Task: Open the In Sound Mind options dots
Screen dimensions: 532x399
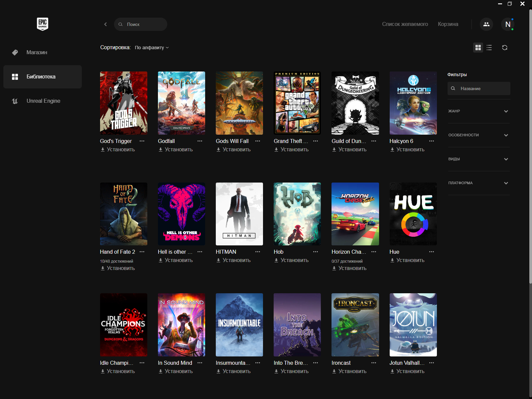Action: [200, 363]
